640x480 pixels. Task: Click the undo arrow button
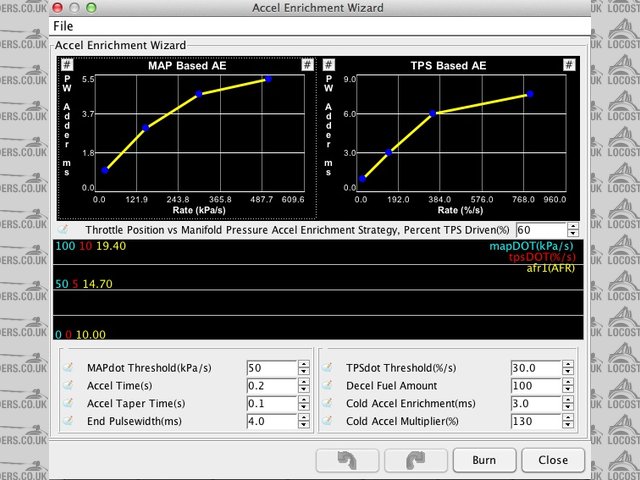coord(347,460)
